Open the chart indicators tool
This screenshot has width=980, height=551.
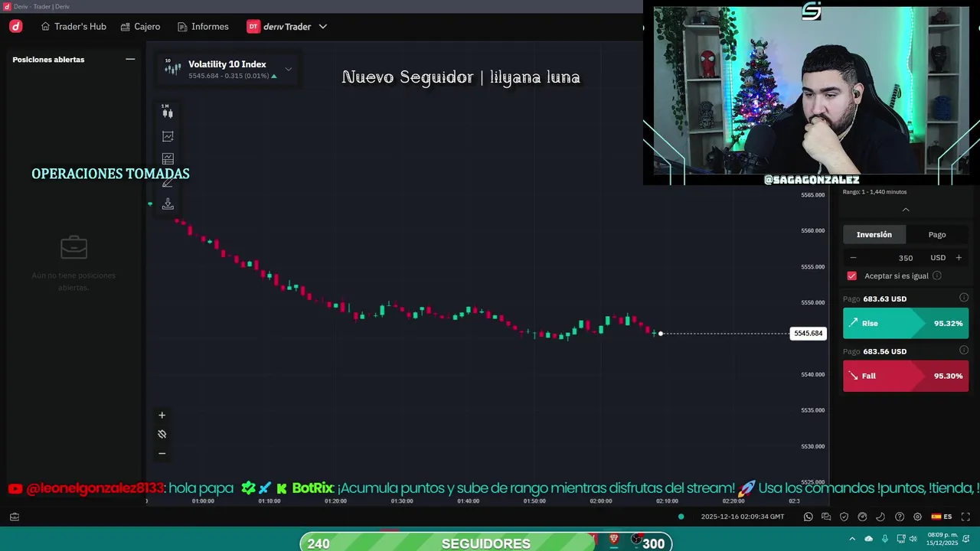click(168, 136)
